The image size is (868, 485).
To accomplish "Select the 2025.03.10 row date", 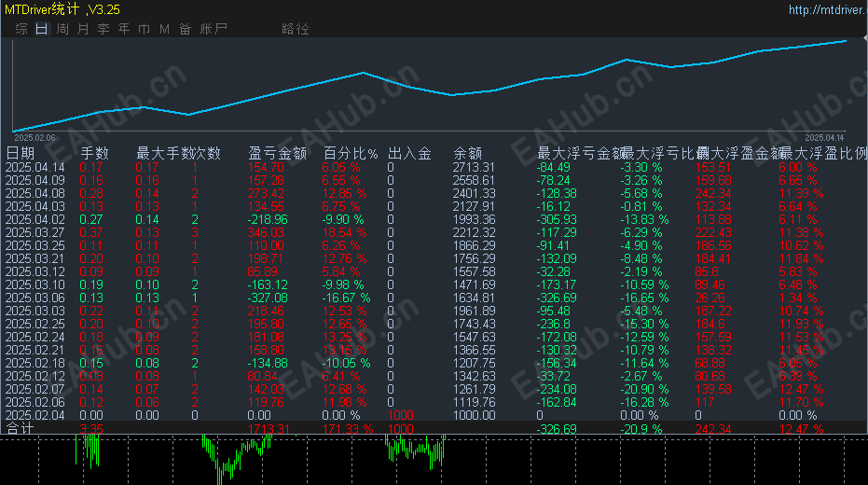I will coord(34,284).
